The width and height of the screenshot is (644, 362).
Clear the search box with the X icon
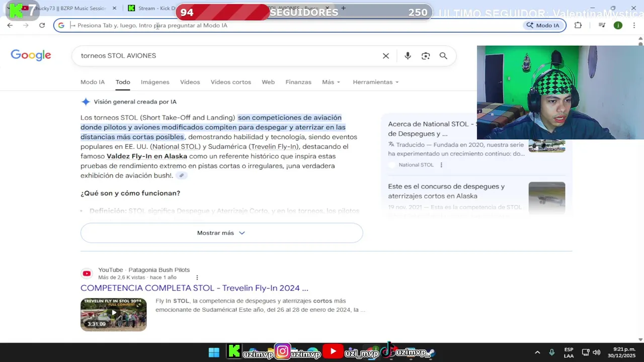(x=386, y=56)
